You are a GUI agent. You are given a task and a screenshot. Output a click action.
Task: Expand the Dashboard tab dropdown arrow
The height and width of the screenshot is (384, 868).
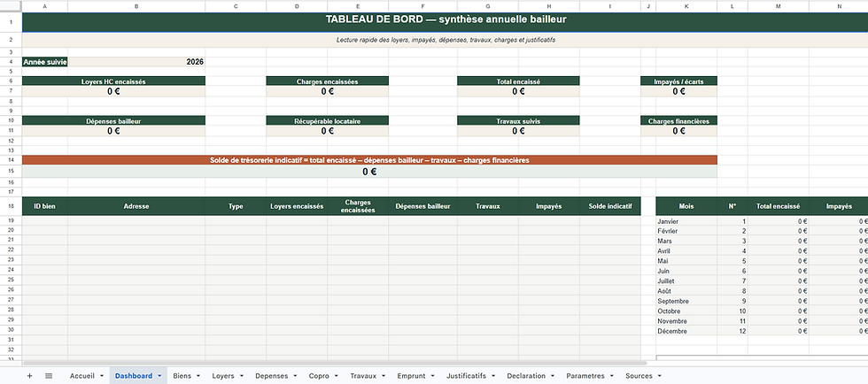click(x=159, y=376)
